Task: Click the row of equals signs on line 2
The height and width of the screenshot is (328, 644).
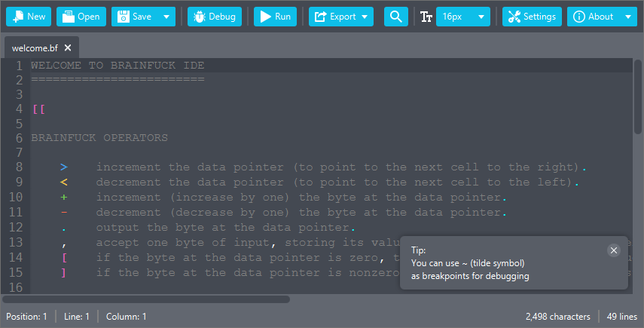Action: pyautogui.click(x=118, y=80)
